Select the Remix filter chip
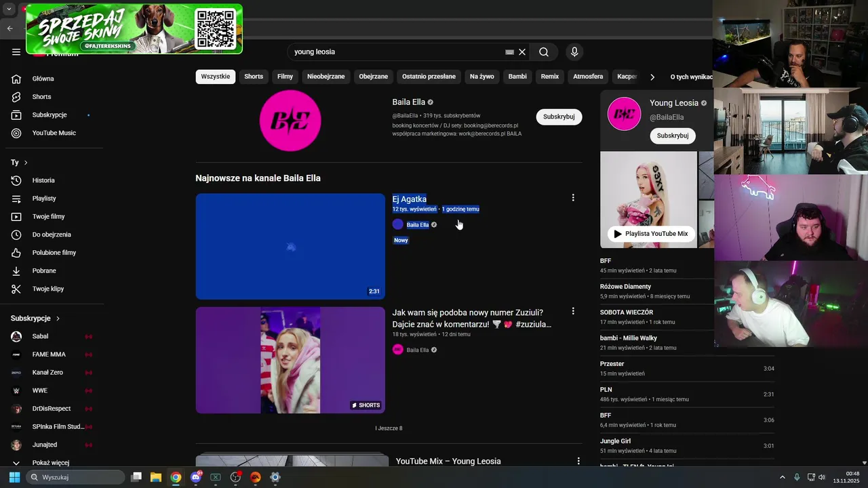The height and width of the screenshot is (488, 868). click(550, 77)
